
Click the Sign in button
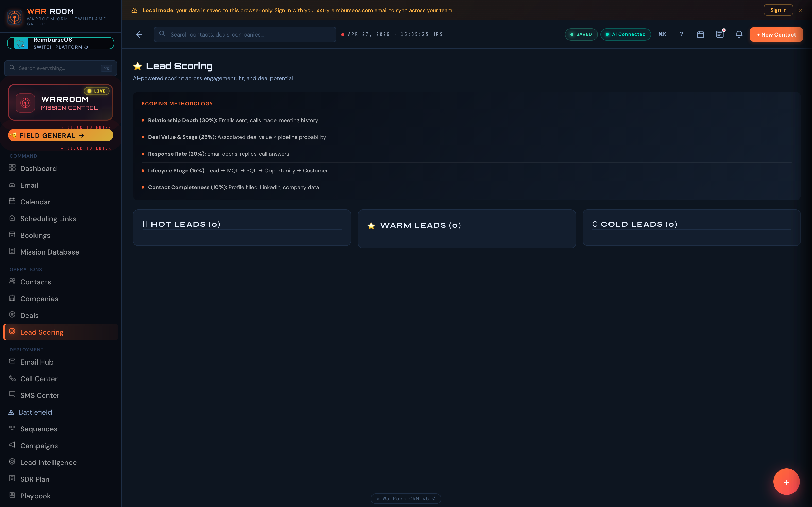pos(778,10)
